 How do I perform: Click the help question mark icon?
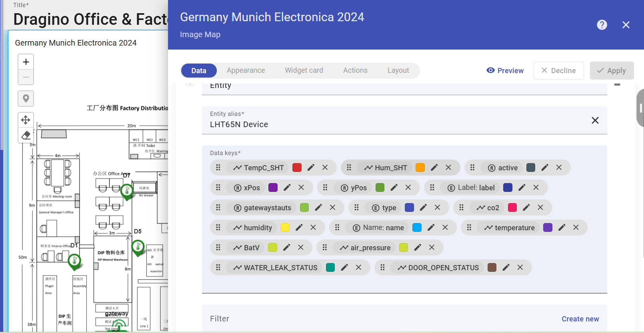point(602,25)
